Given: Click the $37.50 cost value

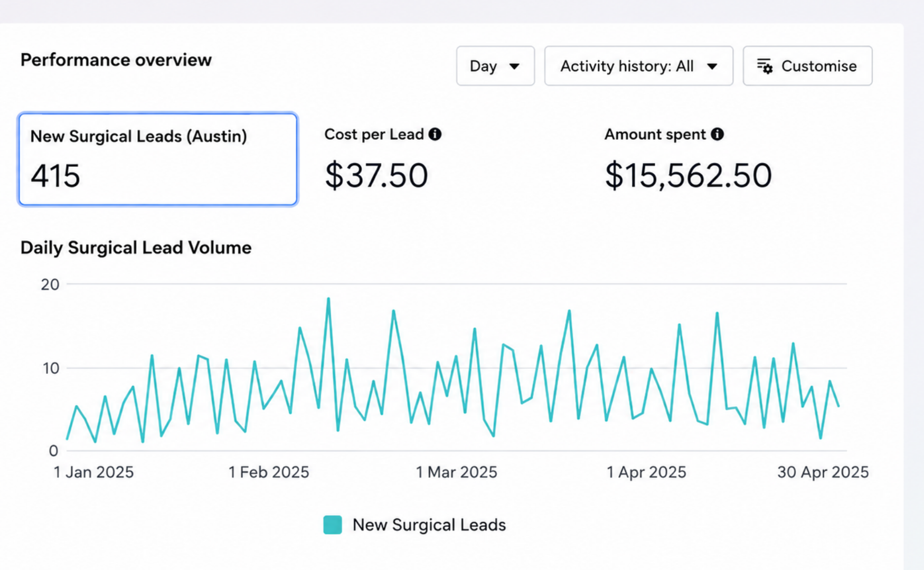Looking at the screenshot, I should (376, 176).
